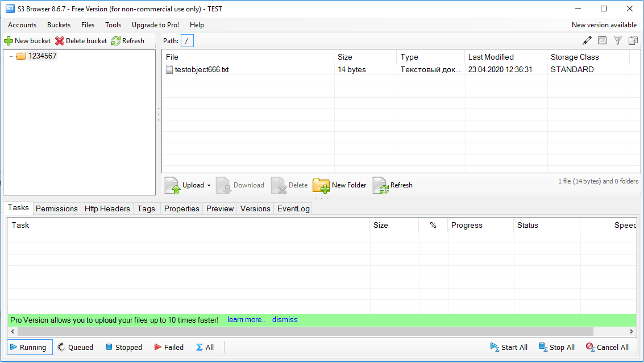The image size is (644, 363).
Task: Refresh the file list below the table
Action: point(393,185)
